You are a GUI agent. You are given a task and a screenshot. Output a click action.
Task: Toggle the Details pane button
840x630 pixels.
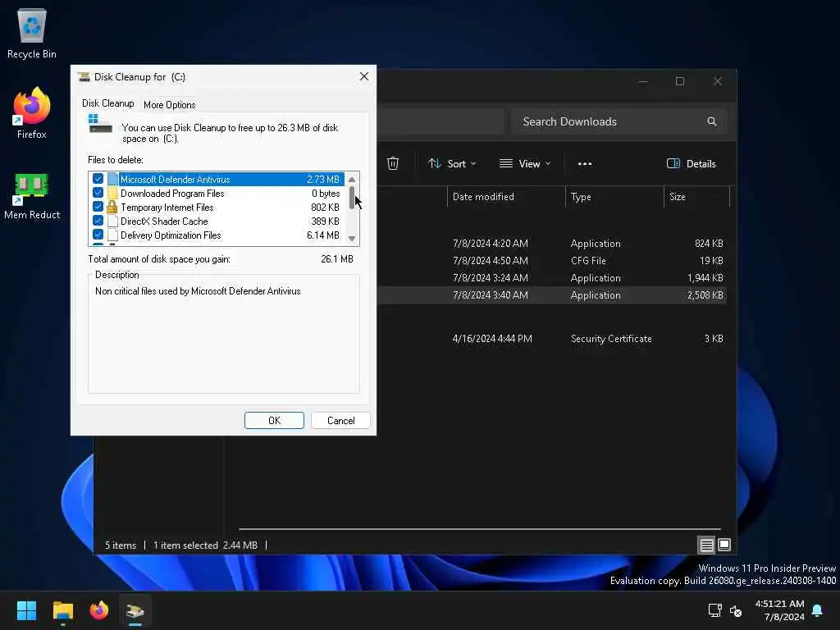pos(691,164)
